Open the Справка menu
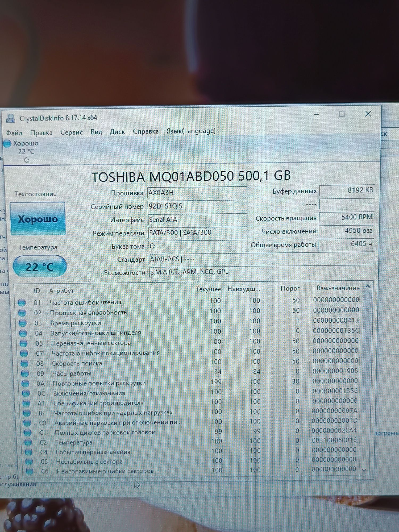Image resolution: width=399 pixels, height=532 pixels. 146,131
